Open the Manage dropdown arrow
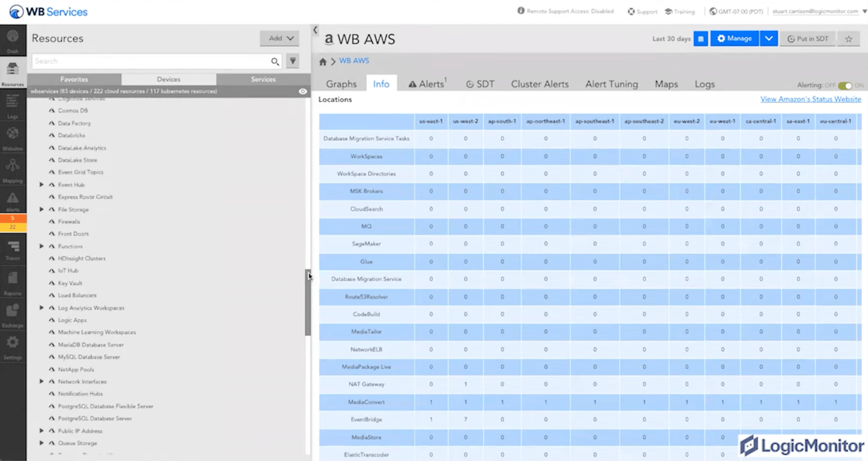 [768, 39]
